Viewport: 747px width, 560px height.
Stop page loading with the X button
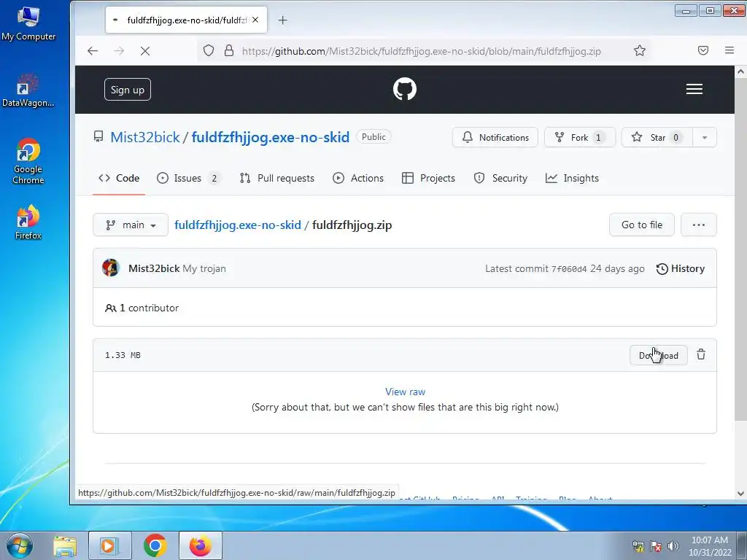coord(145,50)
